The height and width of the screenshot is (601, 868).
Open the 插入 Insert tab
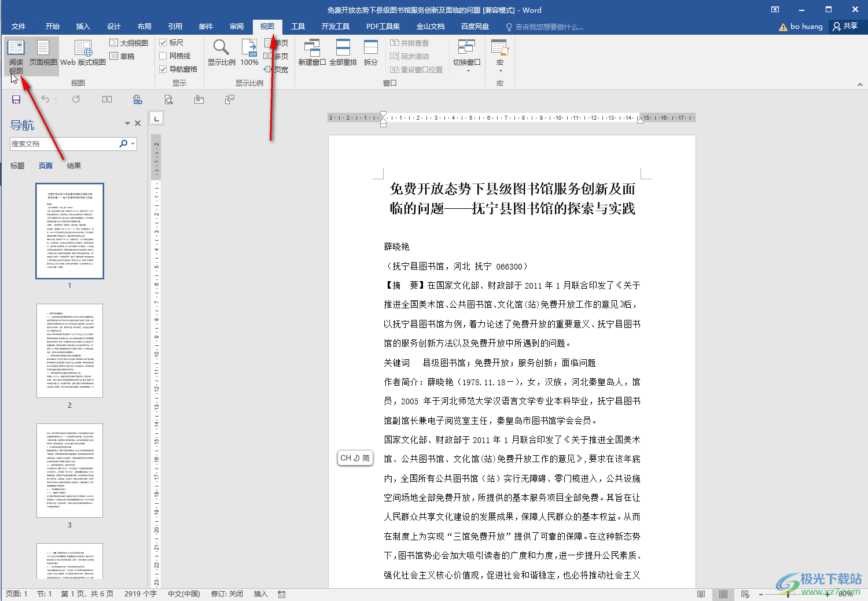point(83,27)
